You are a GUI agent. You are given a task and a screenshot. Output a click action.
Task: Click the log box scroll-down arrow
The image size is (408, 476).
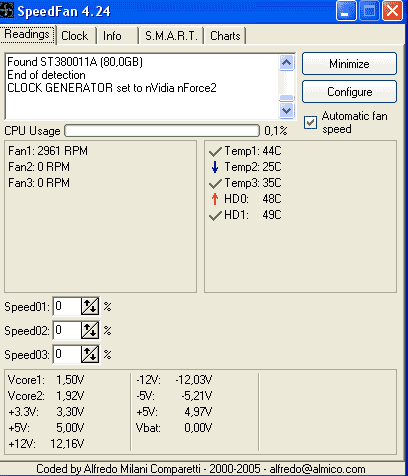pyautogui.click(x=287, y=110)
